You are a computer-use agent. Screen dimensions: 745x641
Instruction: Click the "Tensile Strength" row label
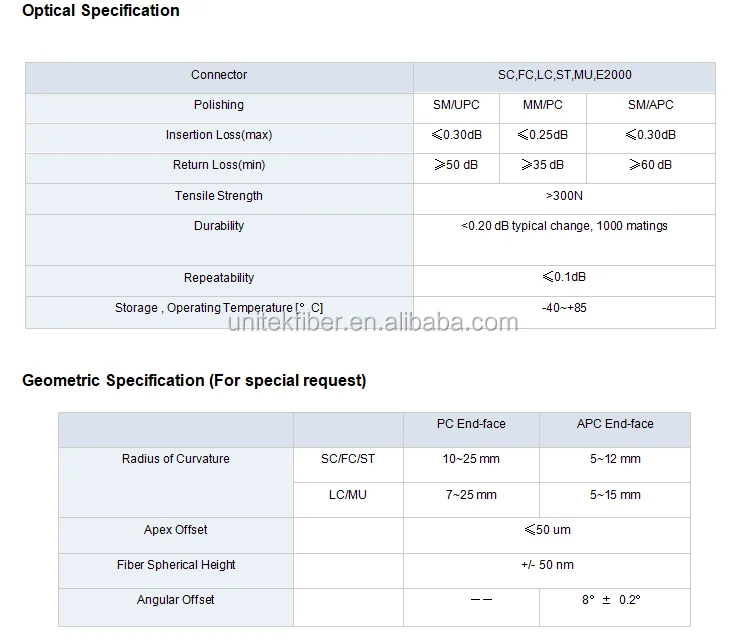point(219,196)
